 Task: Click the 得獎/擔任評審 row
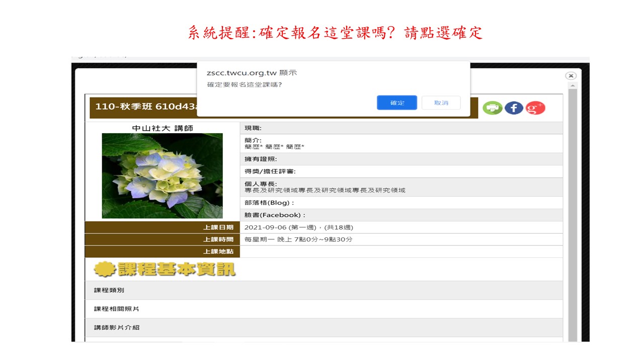[x=401, y=171]
